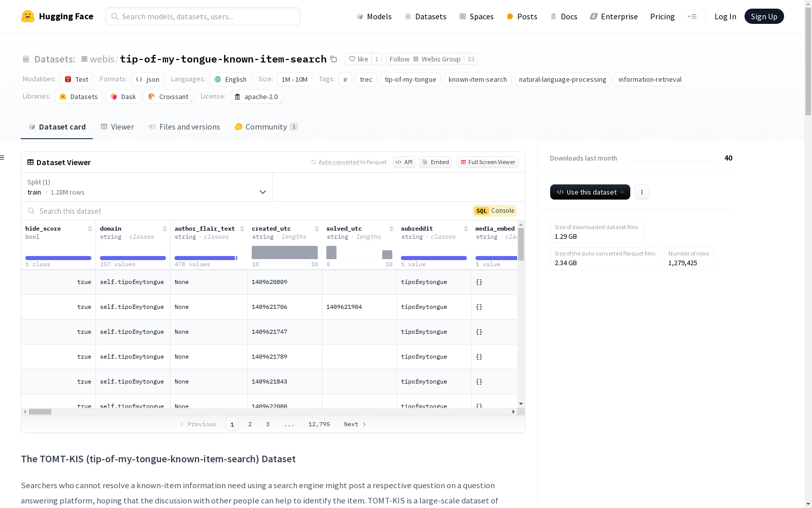
Task: Select cell value 1409621904
Action: 344,307
